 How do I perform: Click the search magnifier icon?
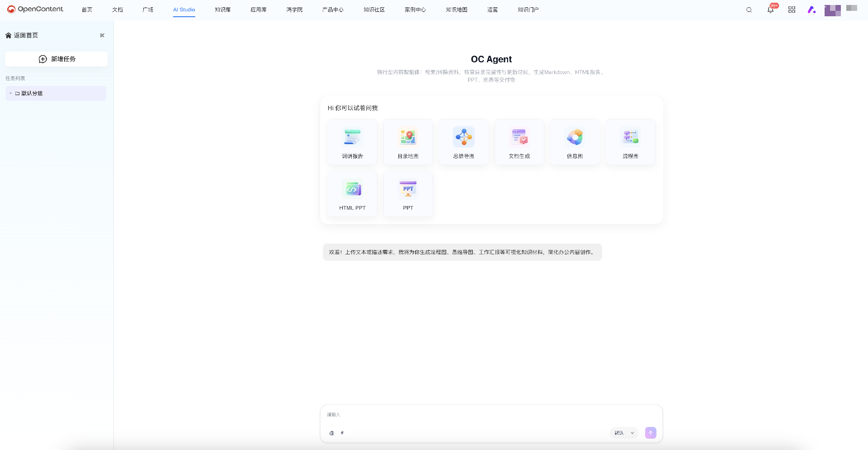click(x=749, y=10)
